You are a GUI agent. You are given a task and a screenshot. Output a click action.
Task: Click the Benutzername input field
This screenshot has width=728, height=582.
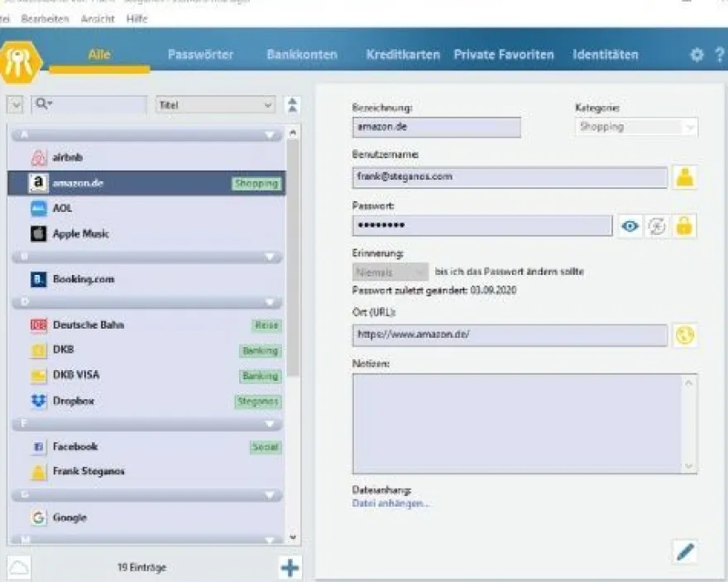point(510,177)
